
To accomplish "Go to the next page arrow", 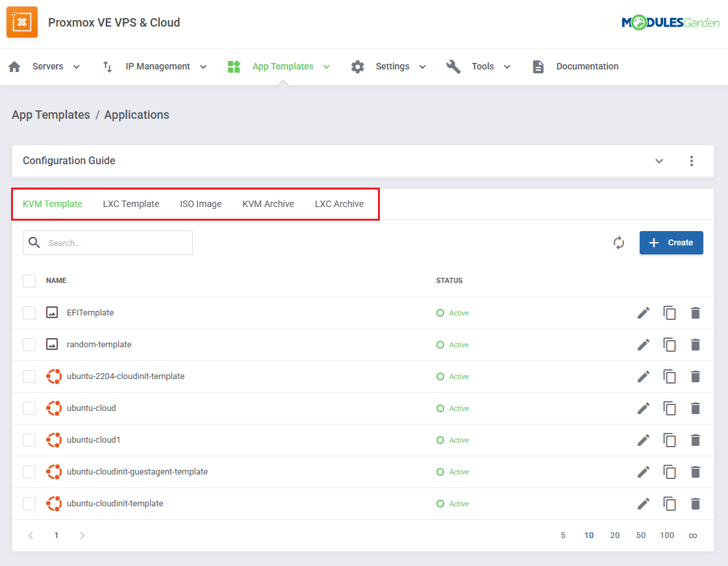I will click(x=82, y=535).
